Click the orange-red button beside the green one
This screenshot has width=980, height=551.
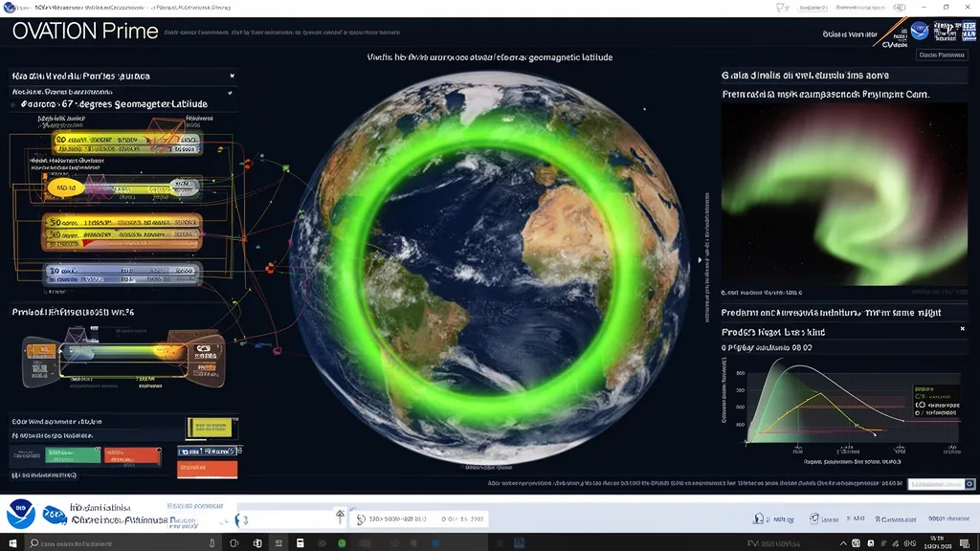point(132,455)
